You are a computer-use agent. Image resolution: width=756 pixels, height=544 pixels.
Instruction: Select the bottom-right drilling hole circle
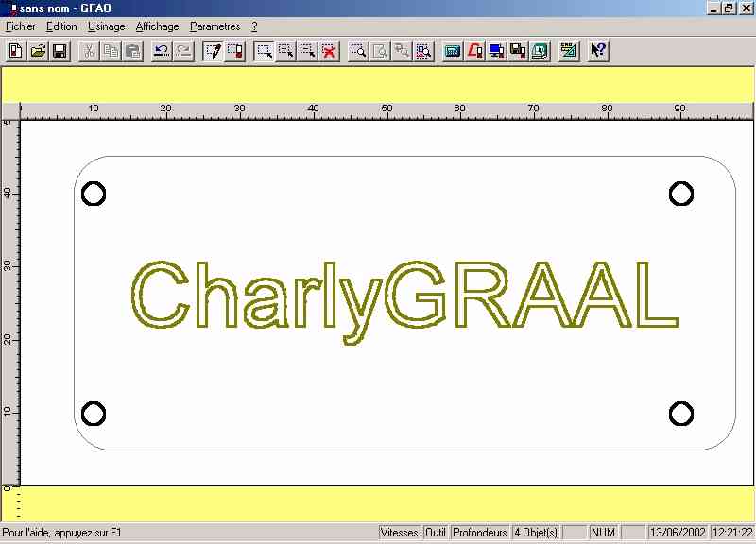681,414
